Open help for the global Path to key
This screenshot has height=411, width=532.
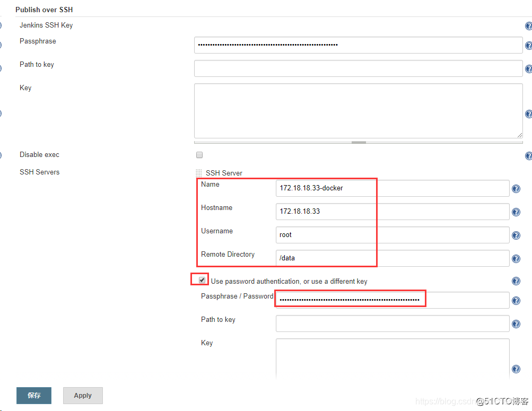[x=528, y=69]
